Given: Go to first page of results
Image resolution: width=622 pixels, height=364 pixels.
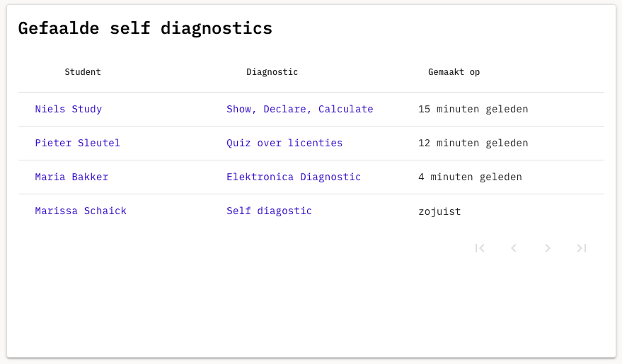Looking at the screenshot, I should pyautogui.click(x=480, y=248).
